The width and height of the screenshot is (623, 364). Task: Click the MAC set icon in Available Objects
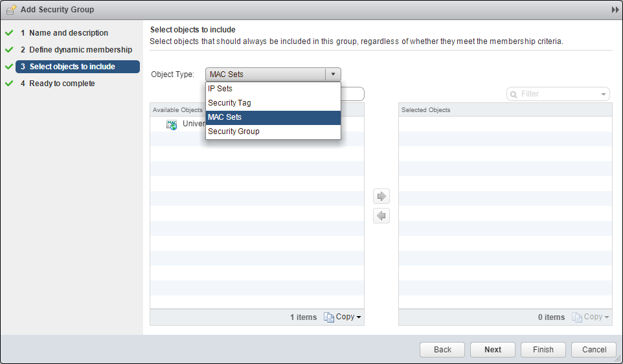(x=172, y=124)
